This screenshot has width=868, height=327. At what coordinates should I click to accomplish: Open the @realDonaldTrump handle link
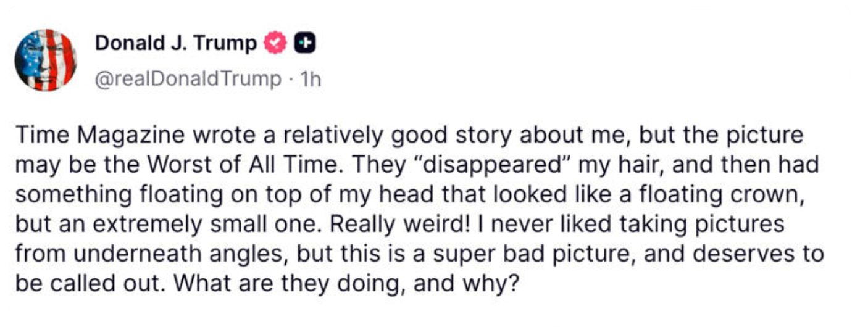pos(188,79)
